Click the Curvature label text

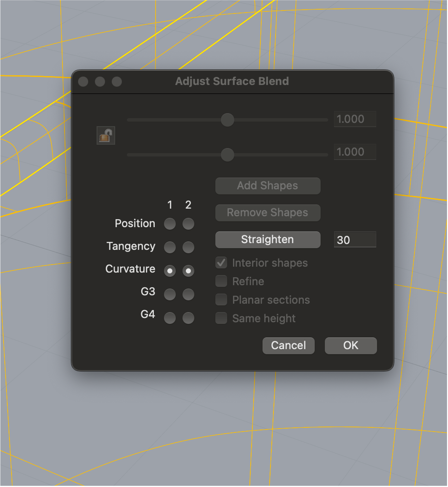pos(130,269)
